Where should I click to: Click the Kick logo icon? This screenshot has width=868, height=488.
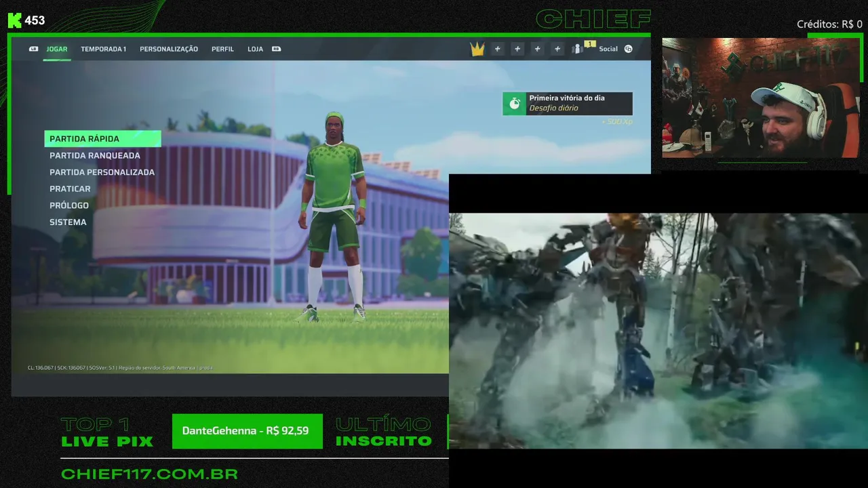pos(14,20)
